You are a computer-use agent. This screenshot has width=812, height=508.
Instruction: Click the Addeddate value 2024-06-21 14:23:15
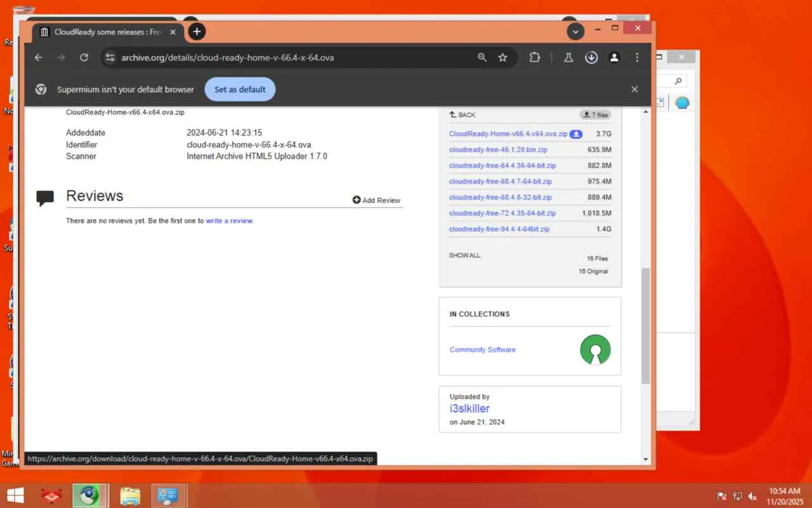[x=224, y=133]
